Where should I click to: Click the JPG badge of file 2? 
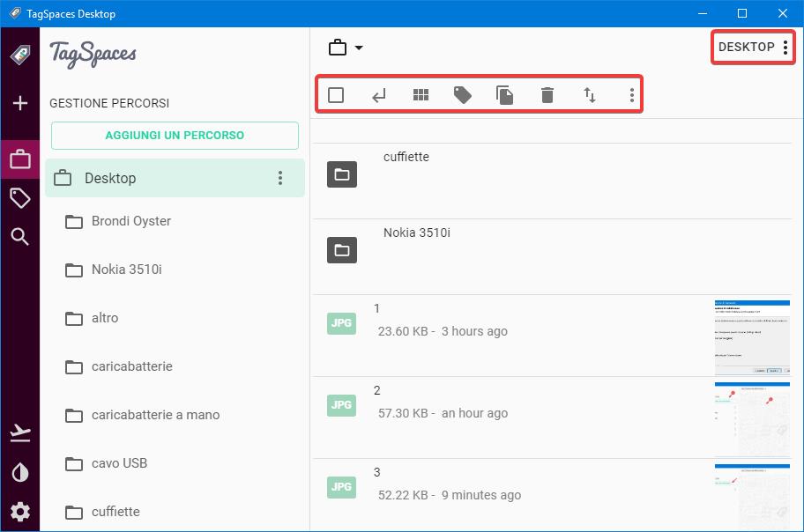(x=341, y=405)
